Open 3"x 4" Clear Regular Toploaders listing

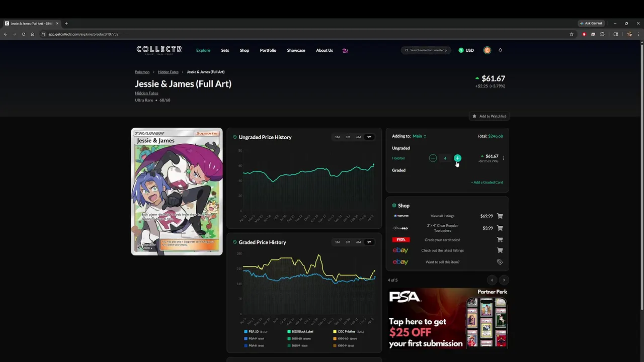click(442, 228)
